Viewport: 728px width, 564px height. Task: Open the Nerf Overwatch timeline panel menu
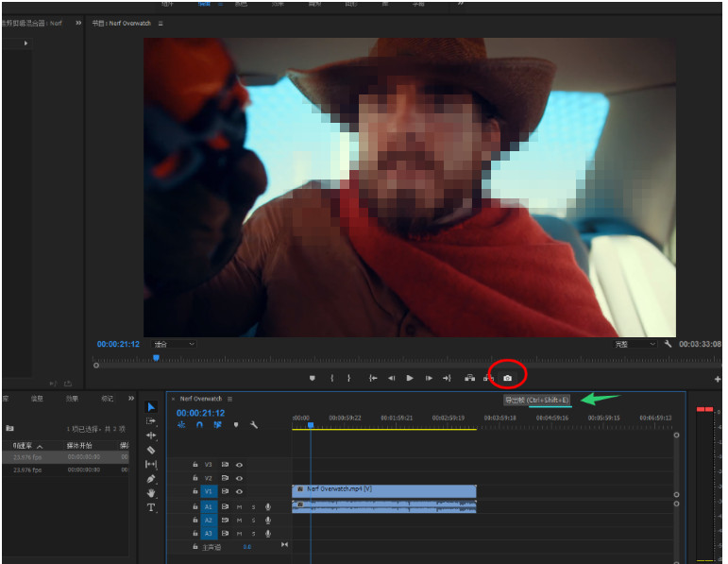point(229,399)
